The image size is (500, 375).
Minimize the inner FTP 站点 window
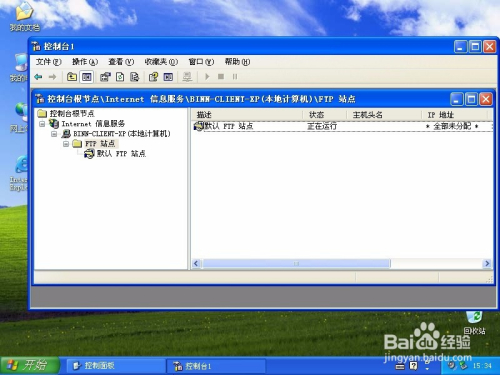pos(456,99)
